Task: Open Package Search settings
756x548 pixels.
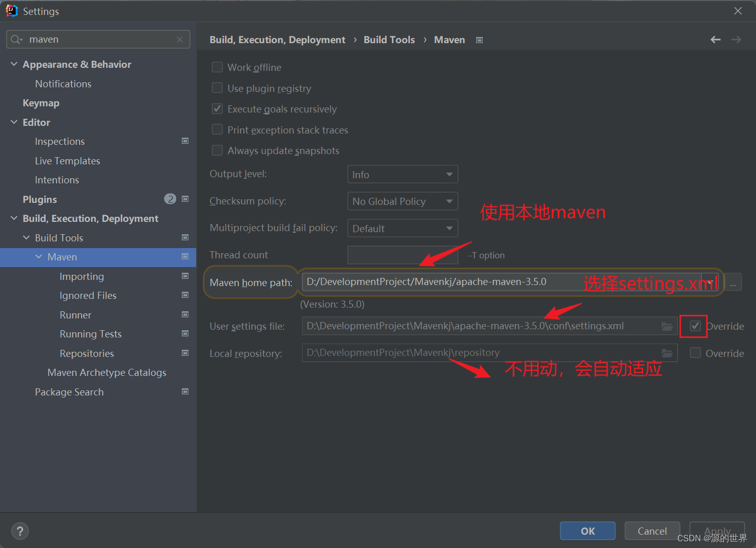Action: click(69, 392)
